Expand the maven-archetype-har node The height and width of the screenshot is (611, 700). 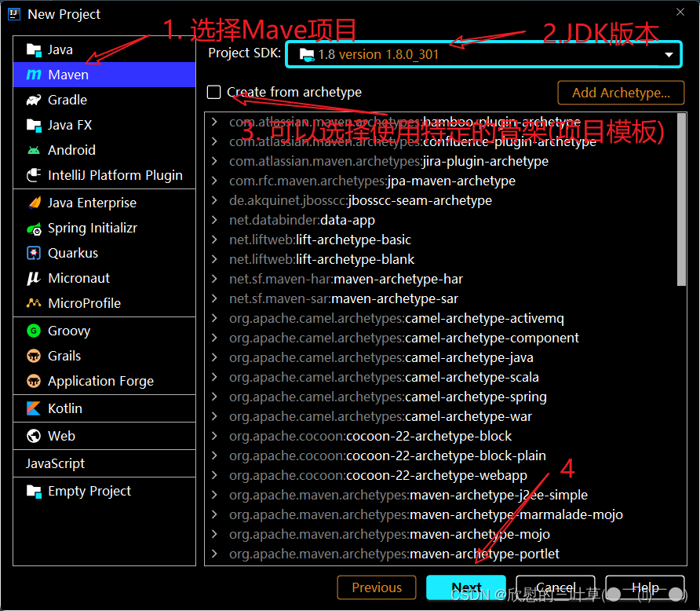(215, 279)
